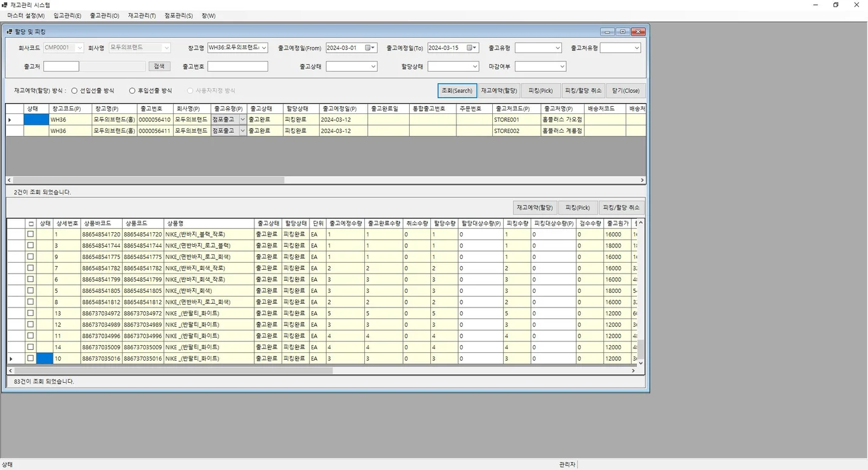
Task: Select cell 0000056411 in the upper grid
Action: [155, 131]
